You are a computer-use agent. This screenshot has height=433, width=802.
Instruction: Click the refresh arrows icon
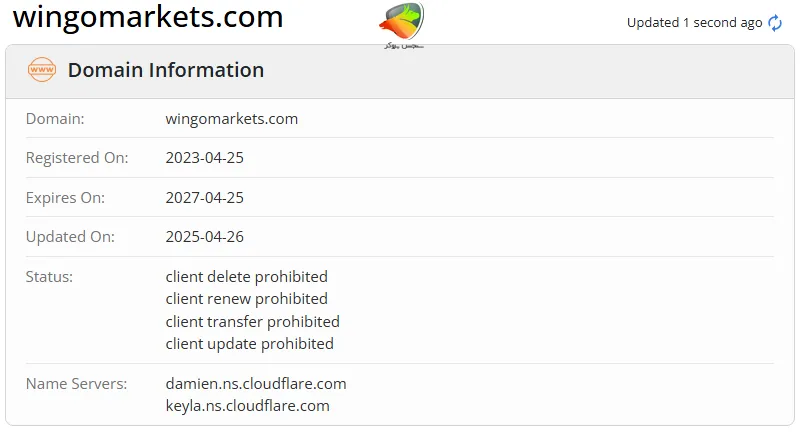click(775, 23)
